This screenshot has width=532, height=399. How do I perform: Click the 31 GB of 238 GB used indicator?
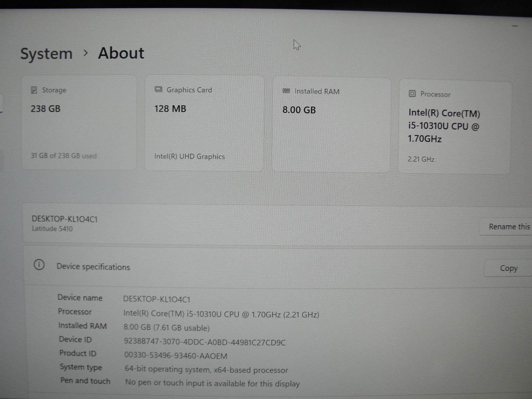pyautogui.click(x=63, y=156)
